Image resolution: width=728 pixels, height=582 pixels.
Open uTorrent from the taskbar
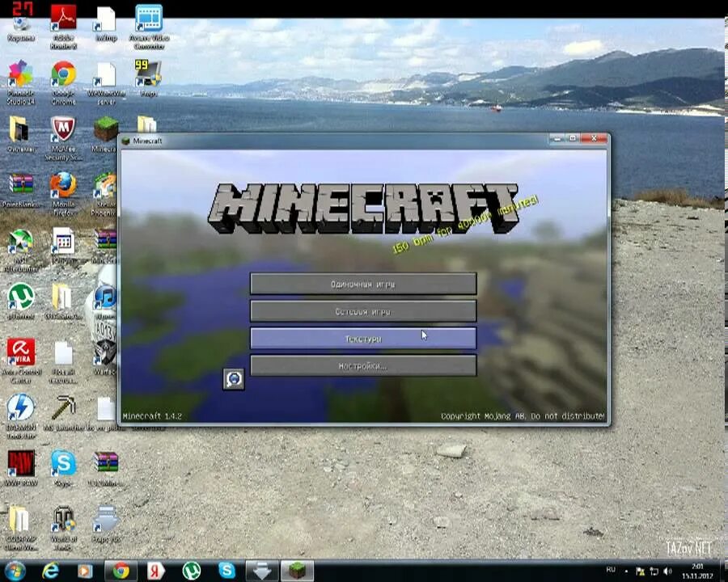click(191, 571)
